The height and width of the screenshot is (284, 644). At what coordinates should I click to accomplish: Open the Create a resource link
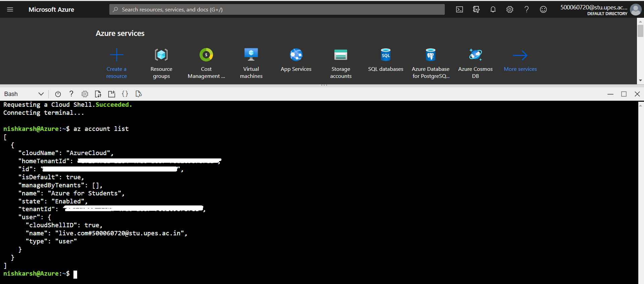tap(116, 73)
